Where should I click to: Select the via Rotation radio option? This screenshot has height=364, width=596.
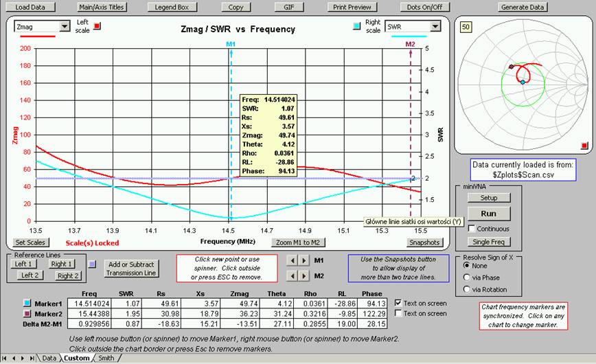pyautogui.click(x=467, y=289)
